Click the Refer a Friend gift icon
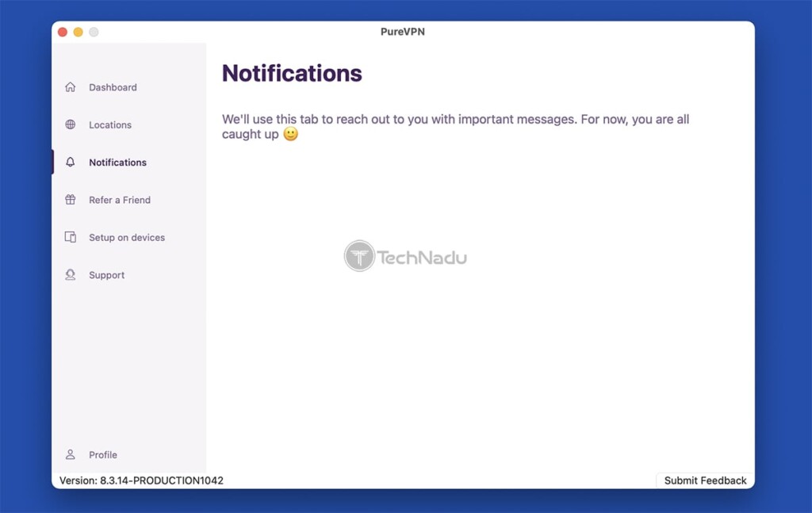 click(71, 200)
